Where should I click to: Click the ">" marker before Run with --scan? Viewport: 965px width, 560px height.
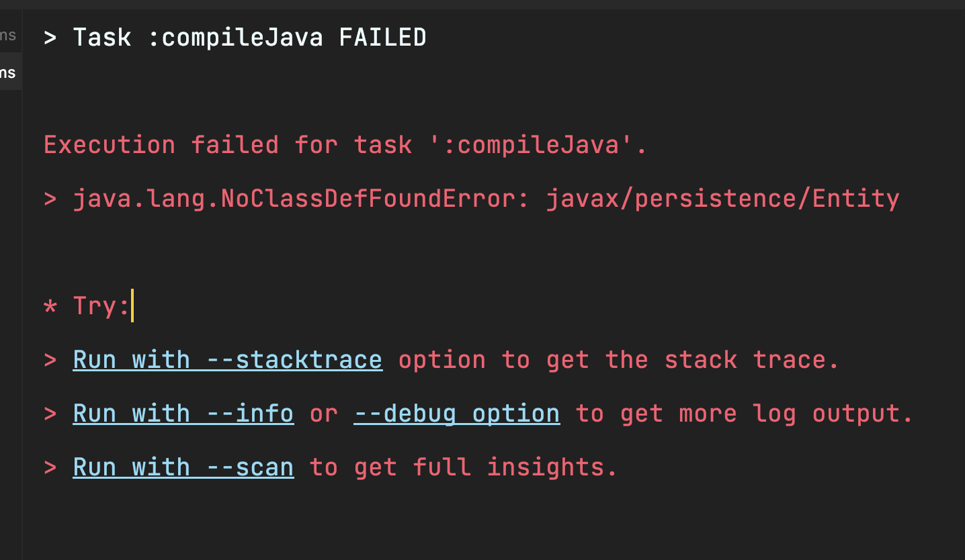pos(50,467)
